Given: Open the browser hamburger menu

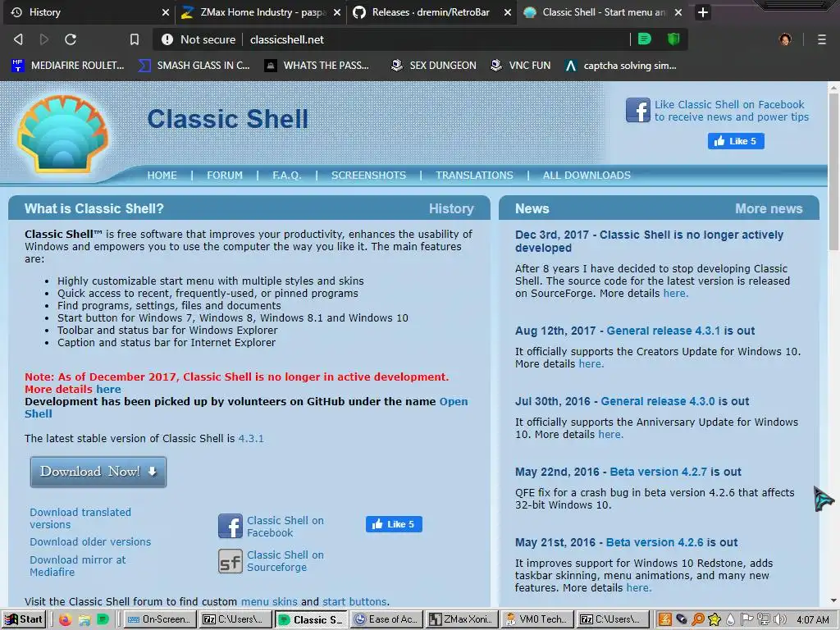Looking at the screenshot, I should coord(822,39).
